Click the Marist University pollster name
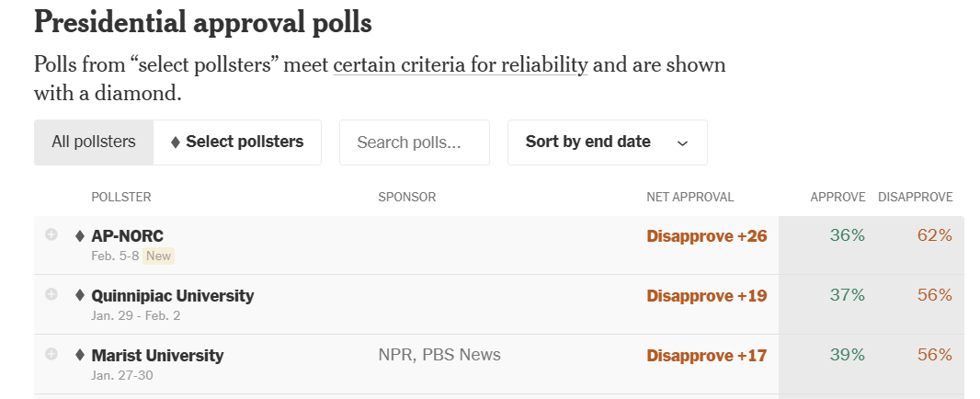The image size is (980, 399). click(x=157, y=356)
